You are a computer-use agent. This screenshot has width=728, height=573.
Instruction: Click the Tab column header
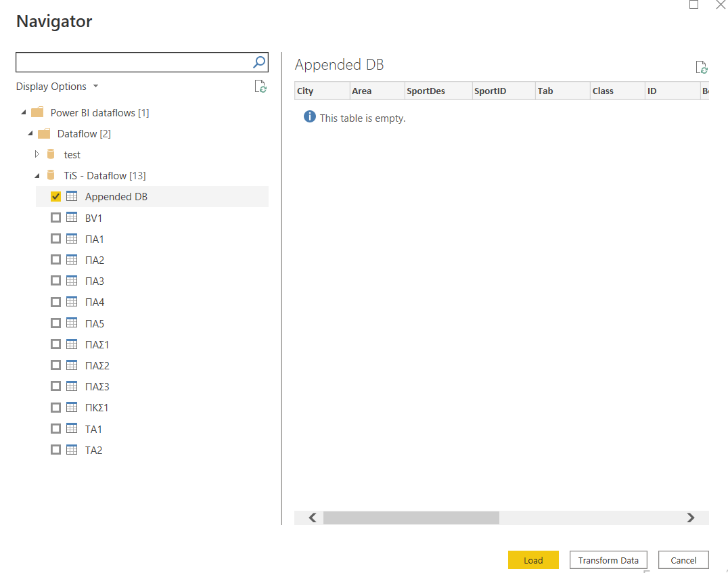tap(563, 91)
